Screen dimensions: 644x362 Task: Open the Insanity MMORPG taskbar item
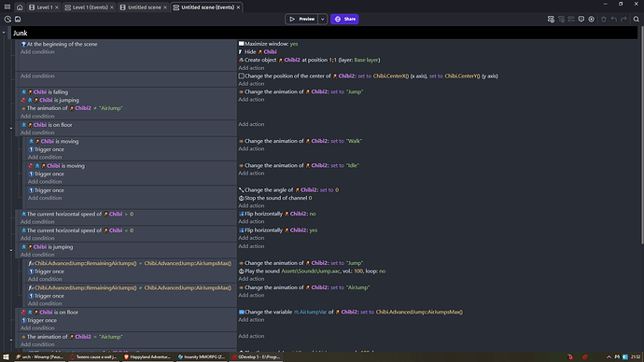coord(202,357)
